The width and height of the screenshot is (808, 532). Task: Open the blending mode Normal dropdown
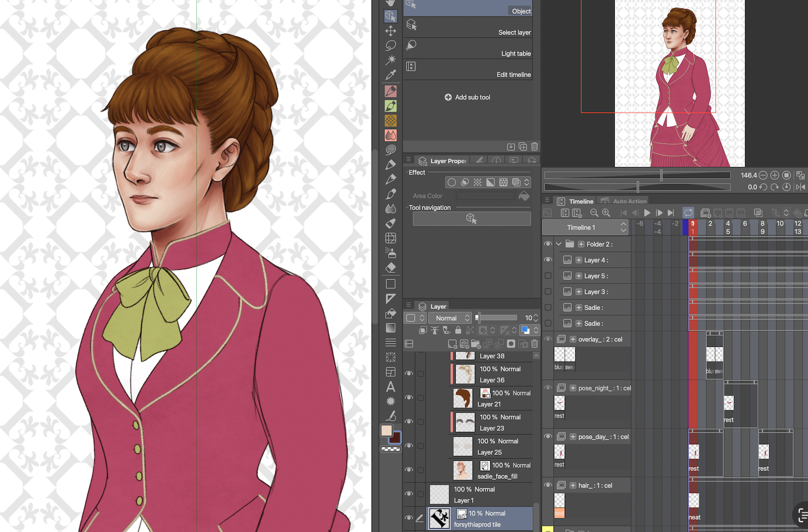click(x=450, y=318)
